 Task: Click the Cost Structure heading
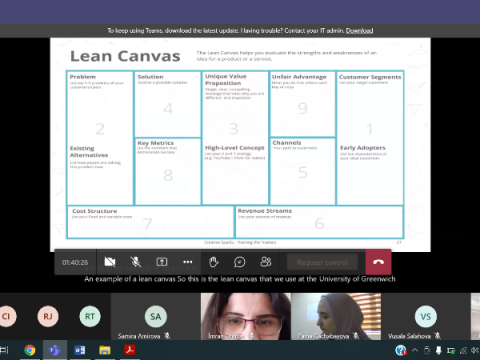point(95,211)
